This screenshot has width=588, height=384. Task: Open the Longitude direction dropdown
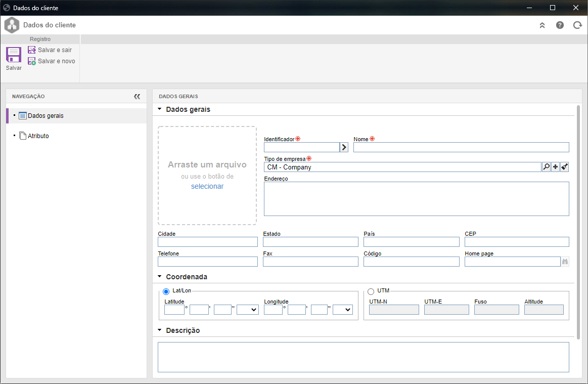(x=343, y=310)
